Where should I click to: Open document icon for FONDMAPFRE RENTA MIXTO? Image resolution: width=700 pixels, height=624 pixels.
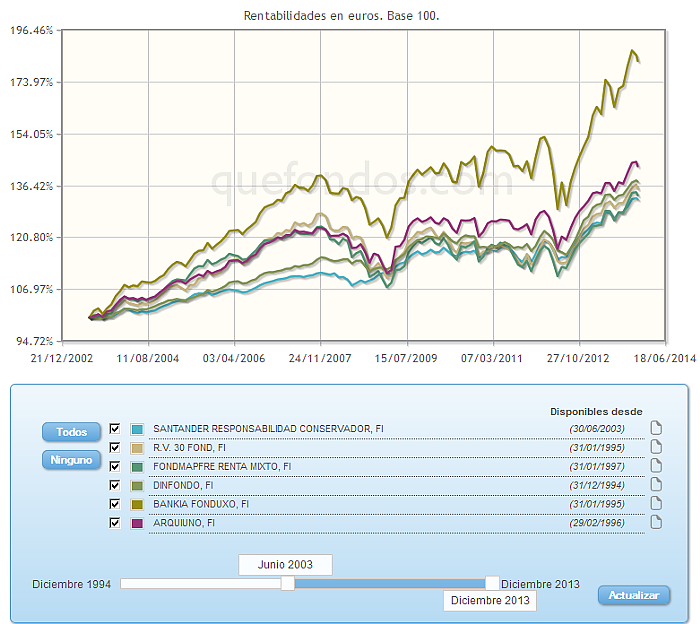[656, 466]
